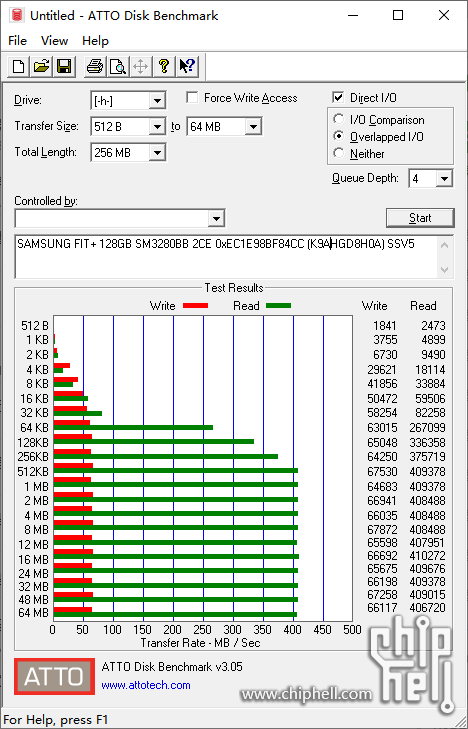Select the Overlapped I/O radio button

[339, 136]
